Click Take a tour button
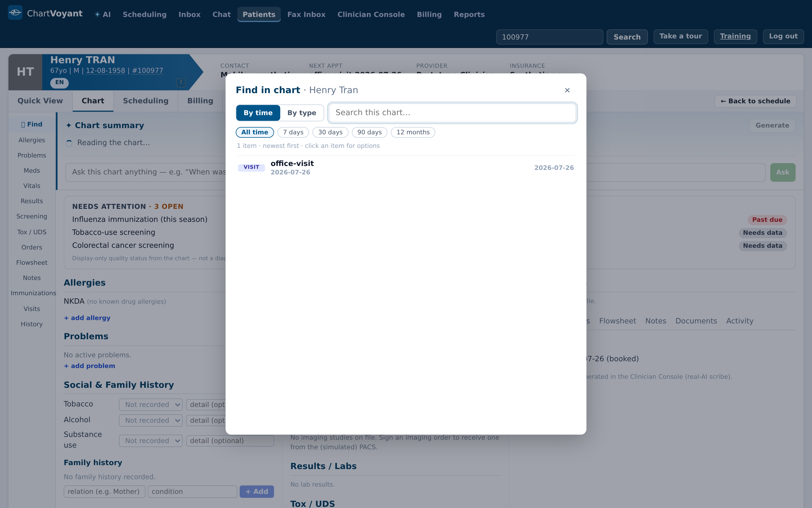Screen dimensions: 812x508 pyautogui.click(x=680, y=36)
